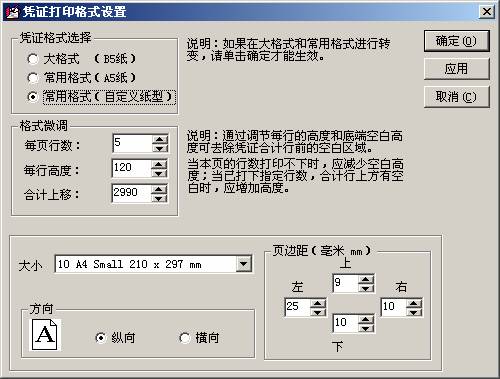The height and width of the screenshot is (379, 500).
Task: Decrease top margin 上 value
Action: pyautogui.click(x=366, y=288)
